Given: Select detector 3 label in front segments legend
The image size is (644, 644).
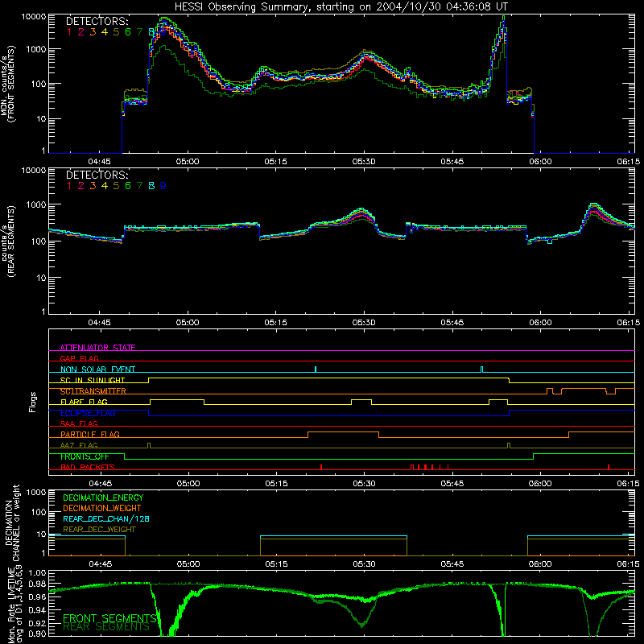Looking at the screenshot, I should [93, 32].
